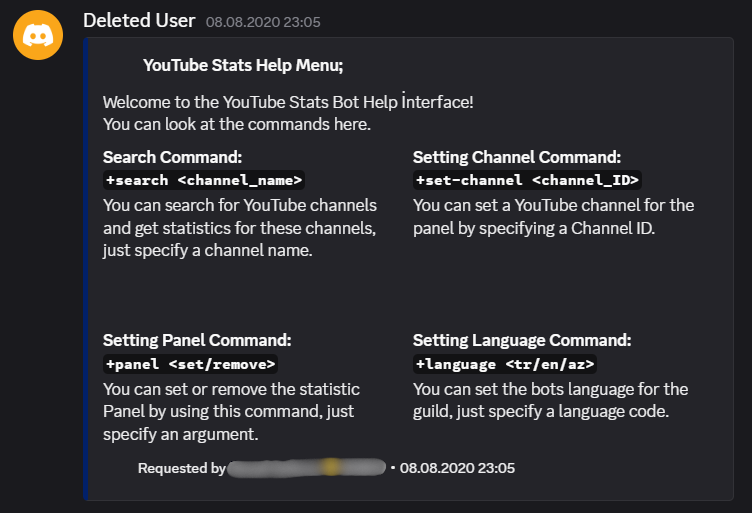
Task: Click the language command description text
Action: click(x=551, y=400)
